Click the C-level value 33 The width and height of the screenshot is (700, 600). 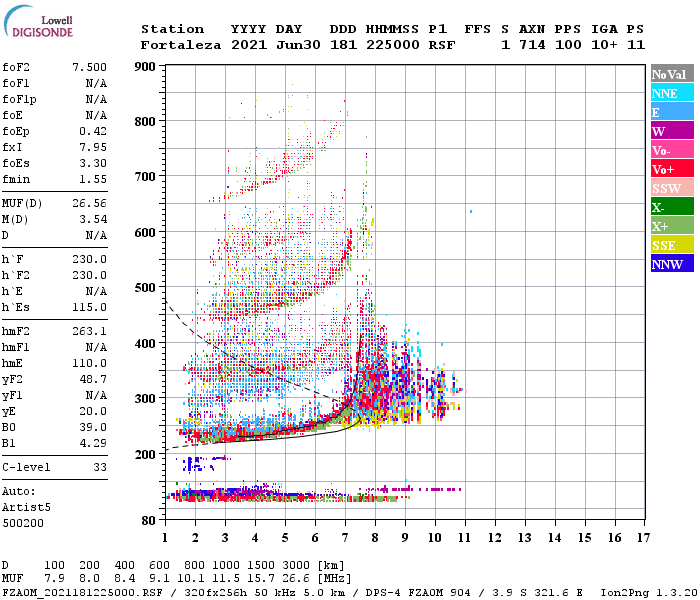(100, 467)
